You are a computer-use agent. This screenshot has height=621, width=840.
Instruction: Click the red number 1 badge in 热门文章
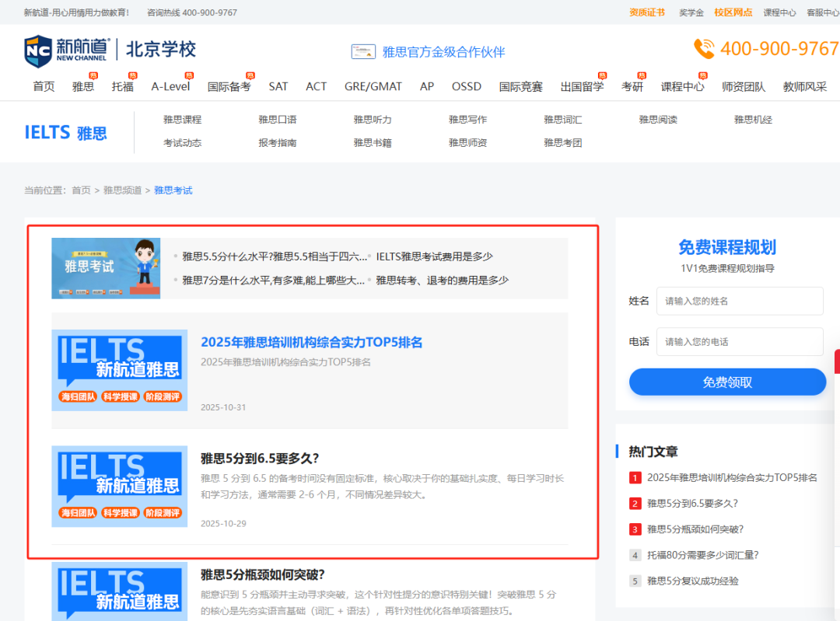(x=635, y=477)
